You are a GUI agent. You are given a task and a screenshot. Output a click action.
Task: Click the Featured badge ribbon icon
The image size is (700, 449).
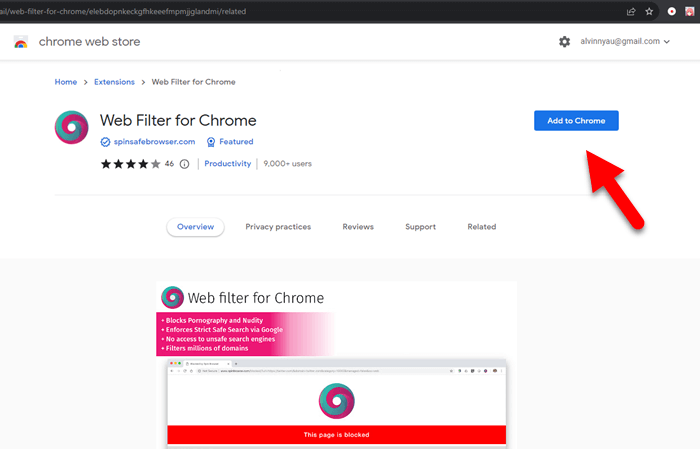[x=211, y=142]
